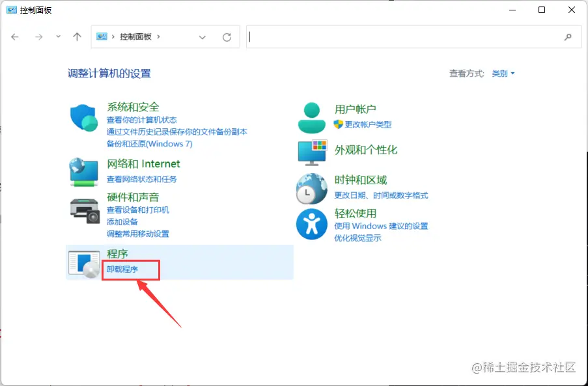Expand the chevron after 控制面板 in address bar

tap(158, 36)
